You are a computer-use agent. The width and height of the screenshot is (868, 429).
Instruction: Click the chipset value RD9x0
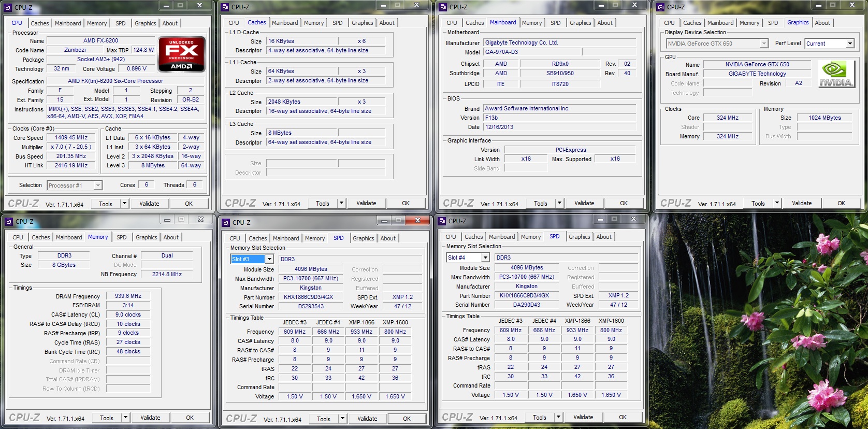pyautogui.click(x=560, y=64)
